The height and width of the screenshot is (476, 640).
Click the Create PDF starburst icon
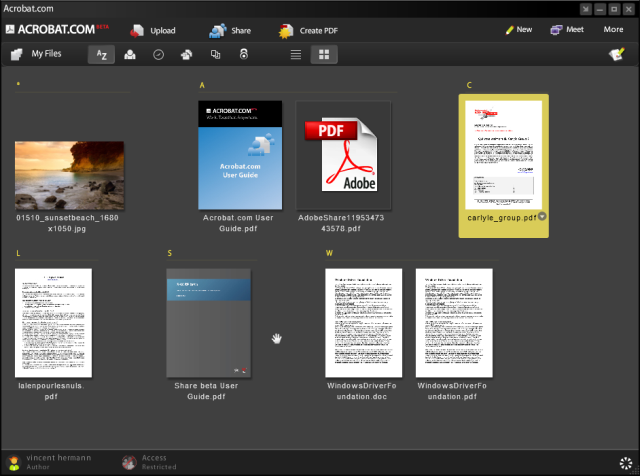click(286, 31)
